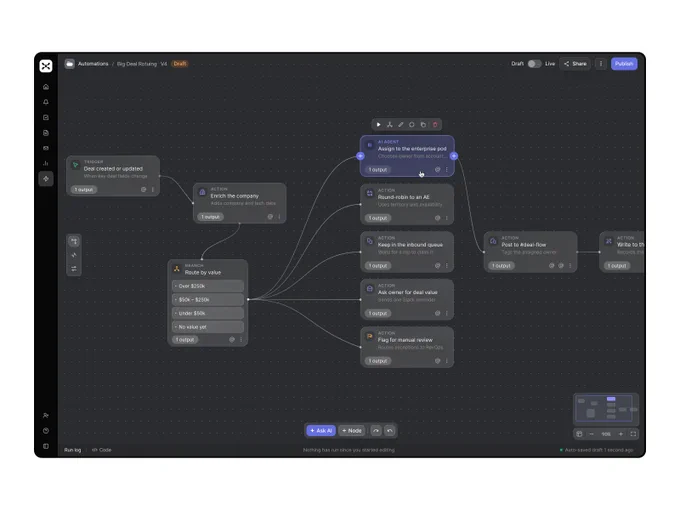Screen dimensions: 680x510
Task: Run the selected node with play icon
Action: point(379,125)
